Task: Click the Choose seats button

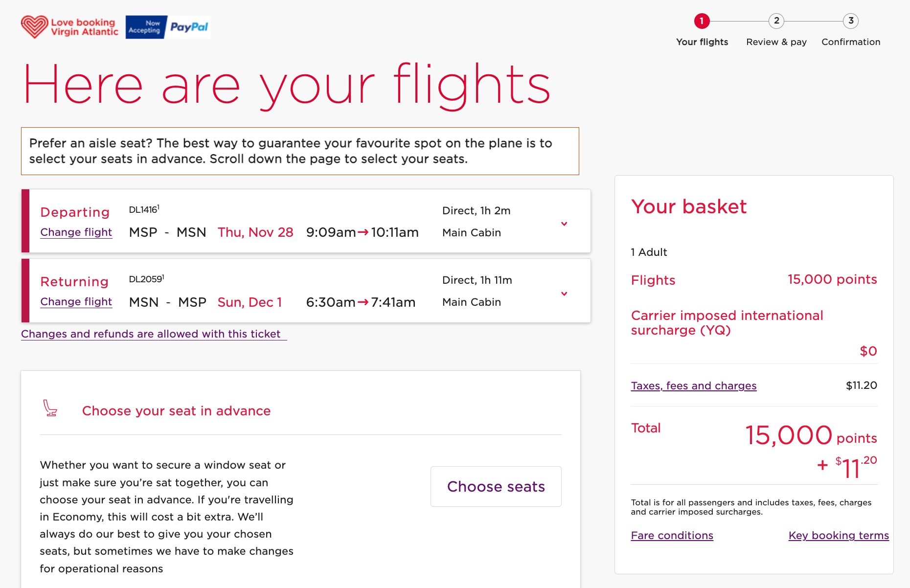Action: pos(496,486)
